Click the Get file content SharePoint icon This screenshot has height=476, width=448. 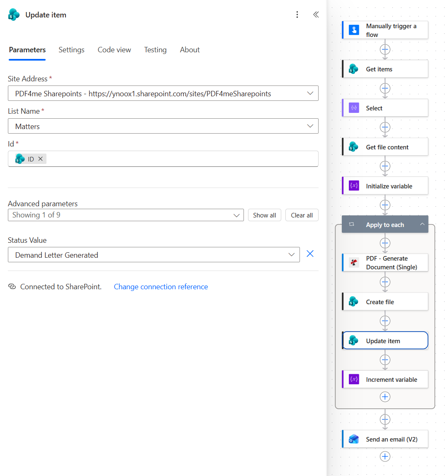(353, 147)
